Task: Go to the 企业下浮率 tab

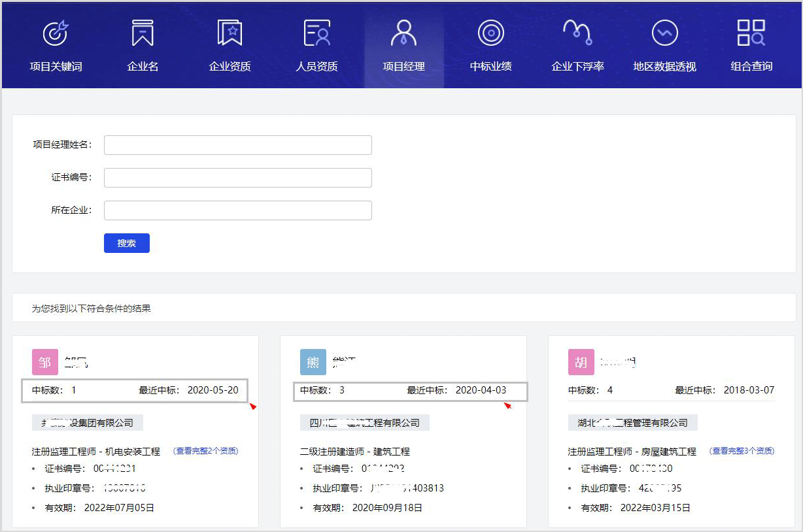Action: (x=577, y=46)
